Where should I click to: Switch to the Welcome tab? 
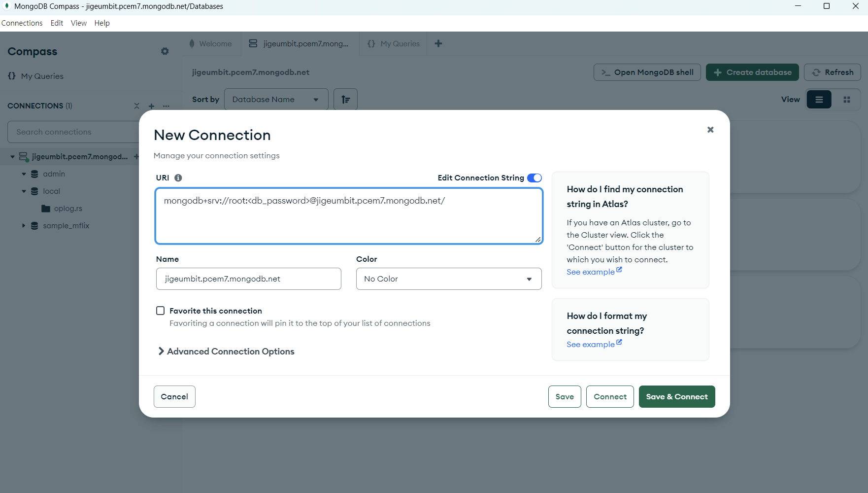[211, 43]
